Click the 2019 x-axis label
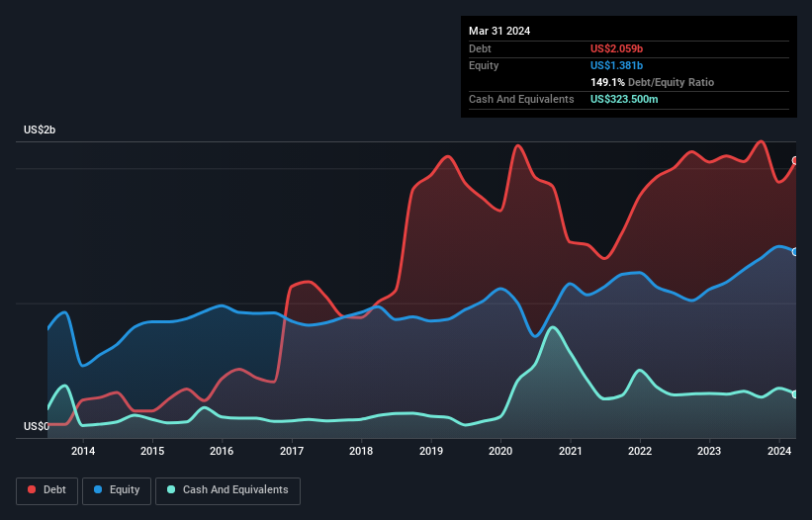The height and width of the screenshot is (520, 812). click(431, 451)
